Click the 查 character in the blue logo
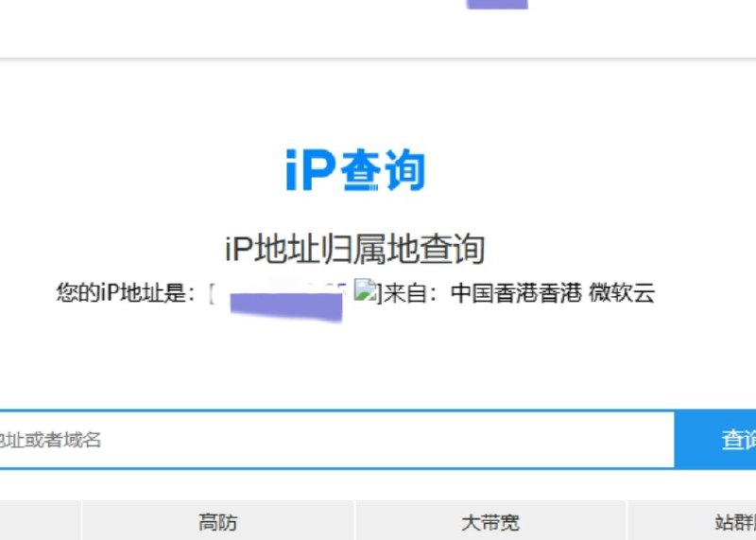 tap(360, 172)
